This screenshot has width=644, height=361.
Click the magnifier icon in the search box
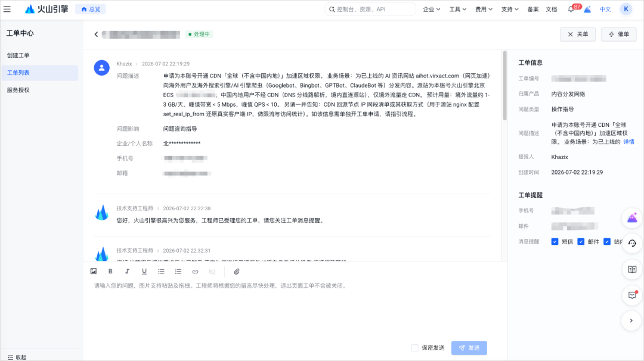pyautogui.click(x=332, y=9)
